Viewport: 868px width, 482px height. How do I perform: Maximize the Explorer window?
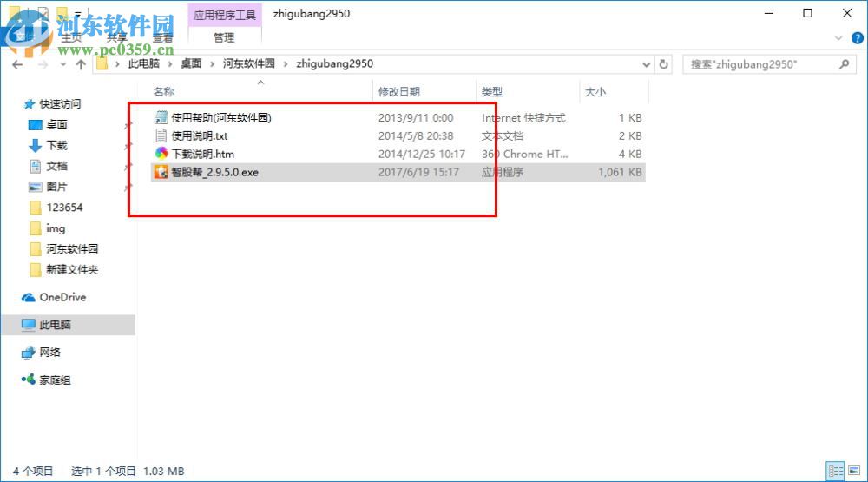pos(807,13)
